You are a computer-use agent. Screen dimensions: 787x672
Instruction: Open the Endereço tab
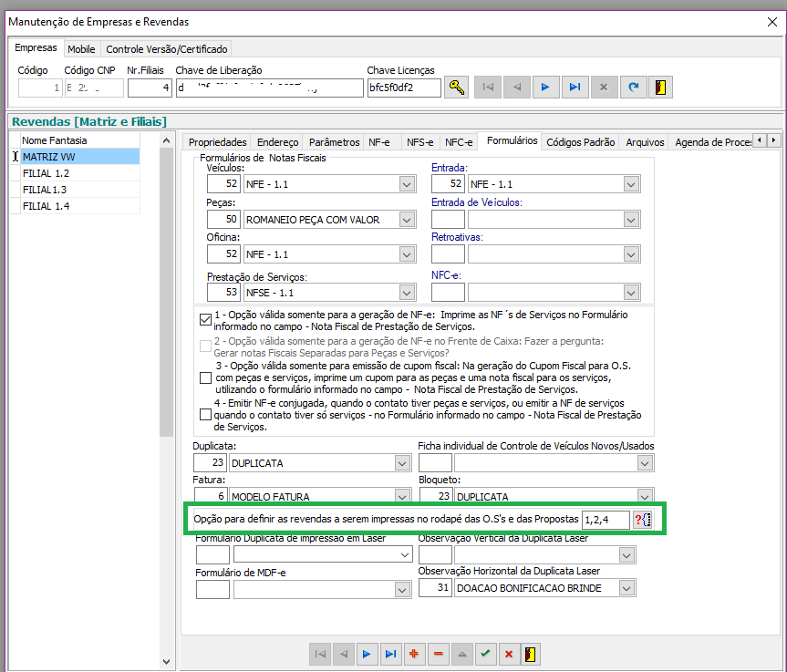[277, 142]
